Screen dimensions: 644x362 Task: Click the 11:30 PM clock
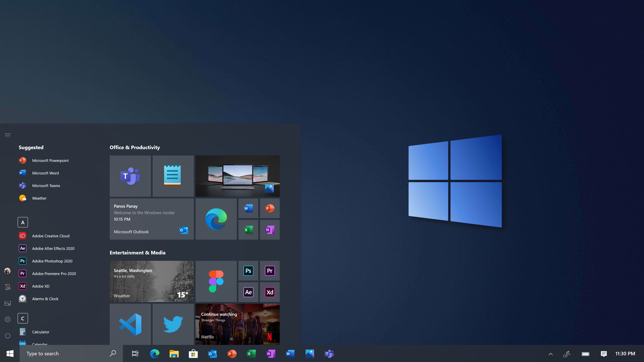625,353
